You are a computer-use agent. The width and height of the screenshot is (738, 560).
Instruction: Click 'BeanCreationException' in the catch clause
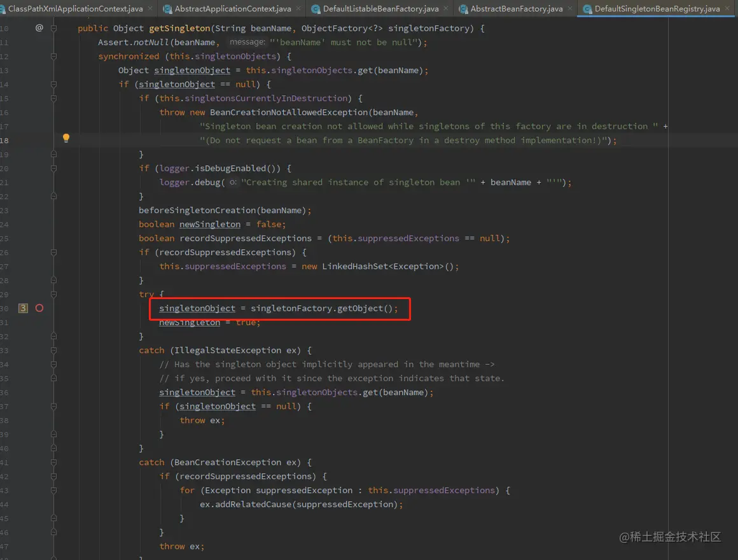228,463
